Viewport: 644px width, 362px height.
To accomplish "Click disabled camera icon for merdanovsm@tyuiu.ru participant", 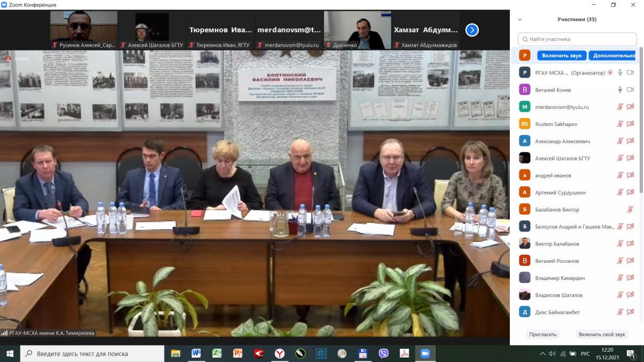I will pos(631,107).
